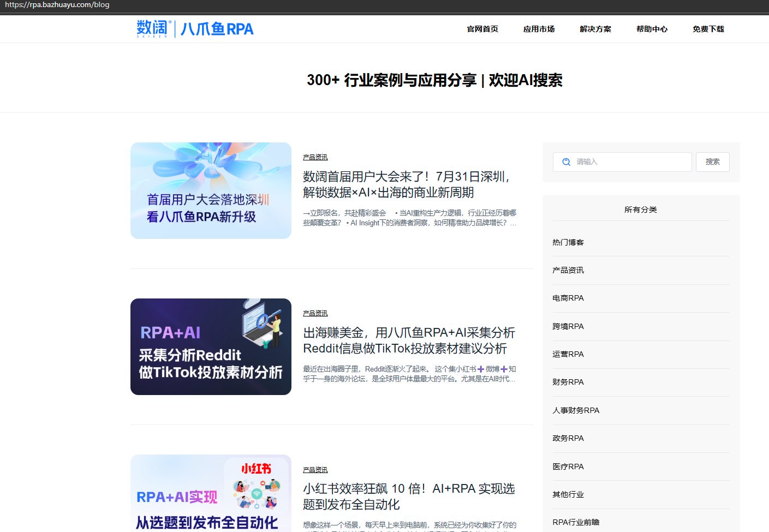This screenshot has width=769, height=532.
Task: Open the 首届用户大会落地深圳 thumbnail
Action: tap(211, 190)
